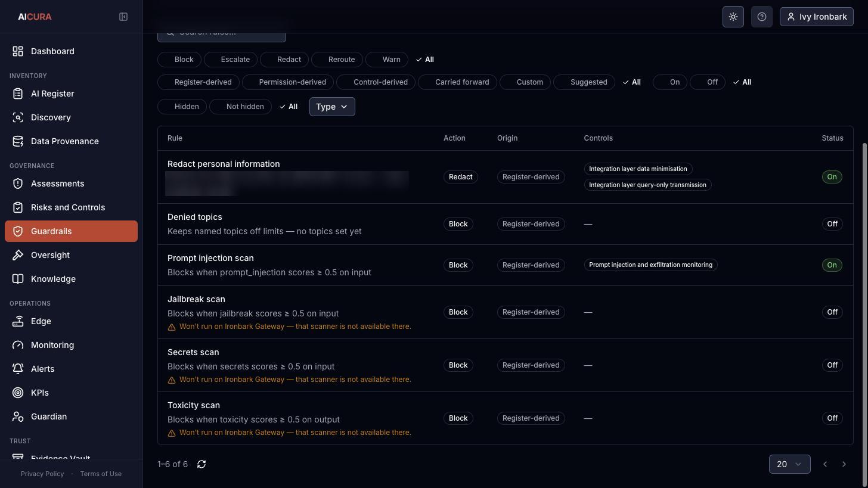The width and height of the screenshot is (868, 488).
Task: Toggle light theme sun icon
Action: [733, 17]
